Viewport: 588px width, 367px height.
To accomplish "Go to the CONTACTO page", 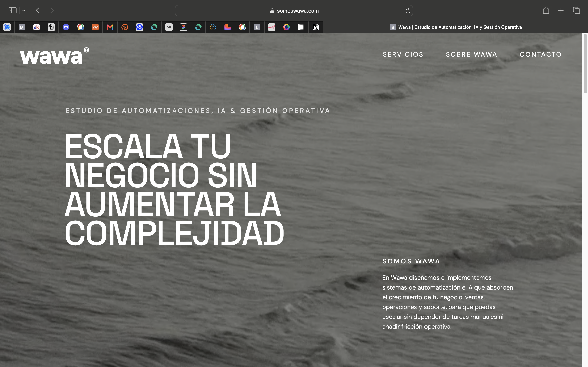I will pos(541,54).
